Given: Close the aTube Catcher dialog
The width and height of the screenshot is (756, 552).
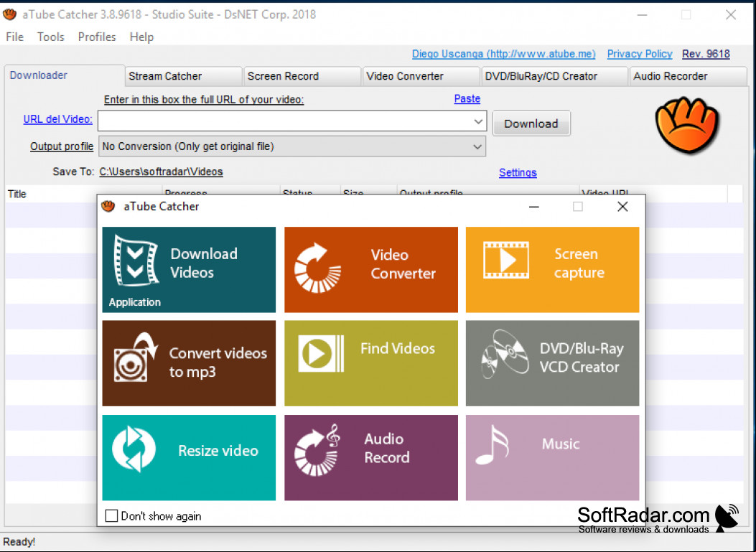Looking at the screenshot, I should (x=622, y=207).
